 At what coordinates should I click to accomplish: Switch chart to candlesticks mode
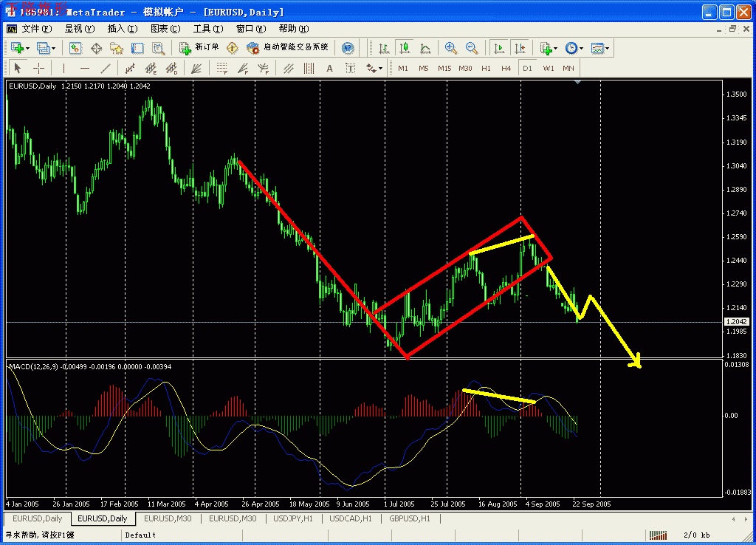coord(405,48)
